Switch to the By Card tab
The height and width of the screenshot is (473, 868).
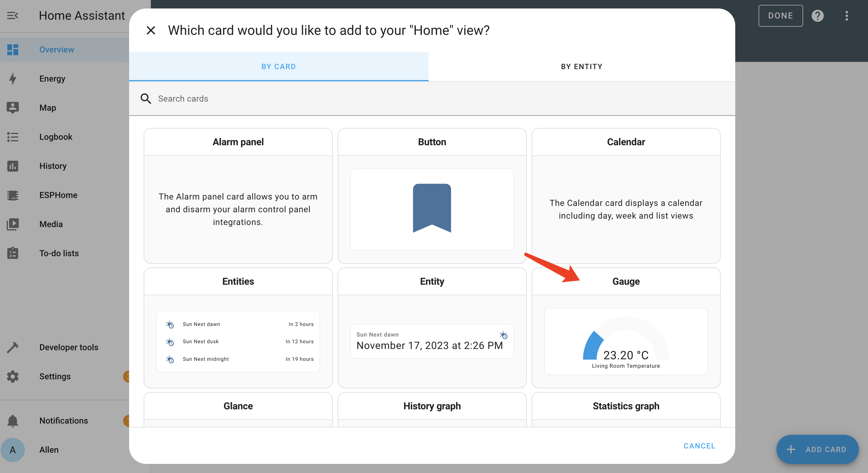point(279,66)
